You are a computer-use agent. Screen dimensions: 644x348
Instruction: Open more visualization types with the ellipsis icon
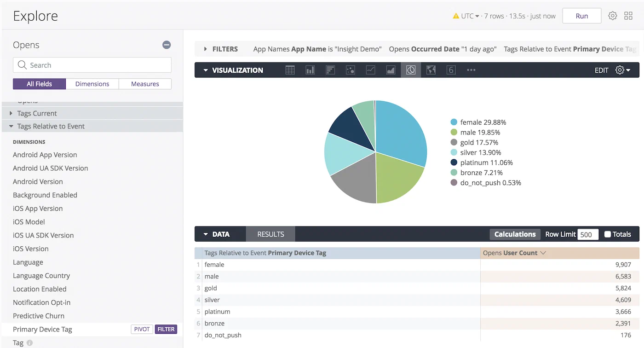tap(471, 70)
